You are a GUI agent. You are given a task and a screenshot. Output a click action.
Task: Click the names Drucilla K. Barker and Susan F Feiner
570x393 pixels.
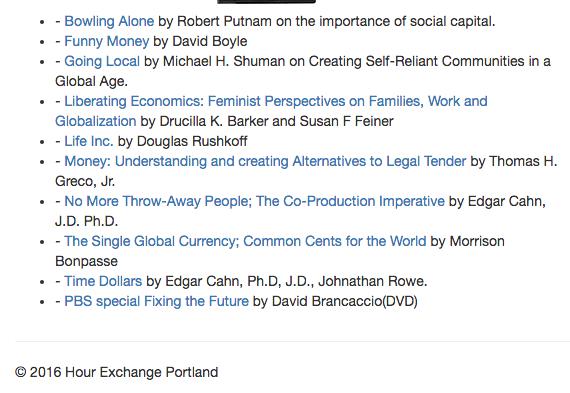276,121
